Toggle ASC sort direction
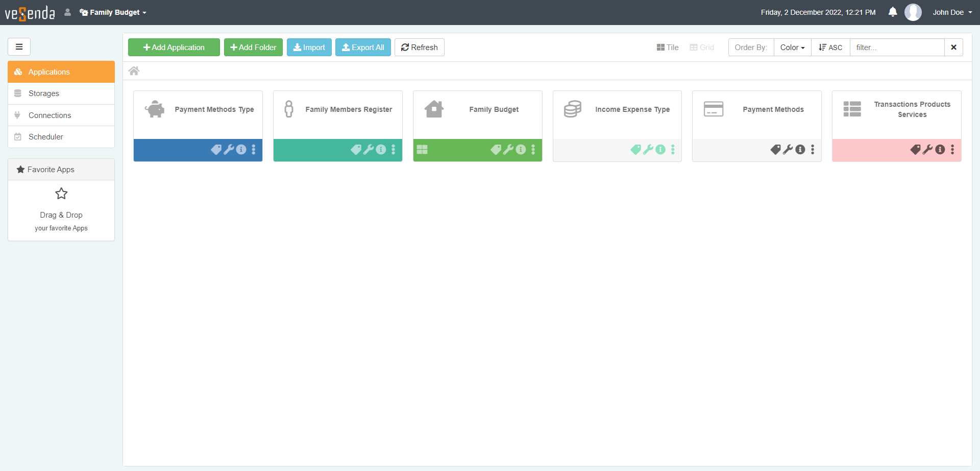 830,48
